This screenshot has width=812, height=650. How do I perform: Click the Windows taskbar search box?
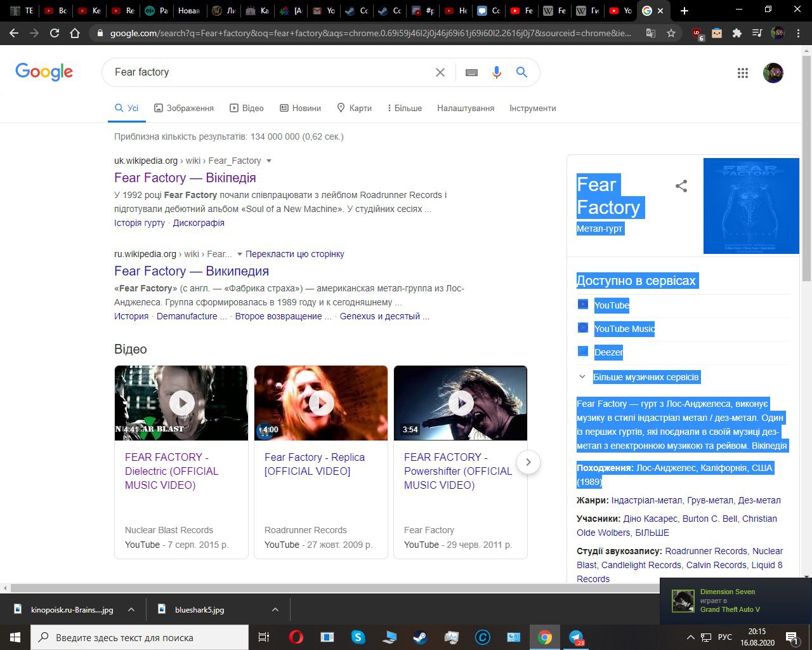140,637
